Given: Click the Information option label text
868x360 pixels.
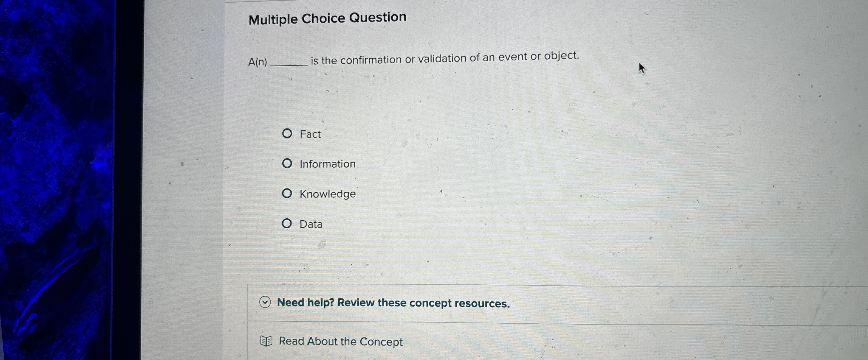Looking at the screenshot, I should coord(327,164).
